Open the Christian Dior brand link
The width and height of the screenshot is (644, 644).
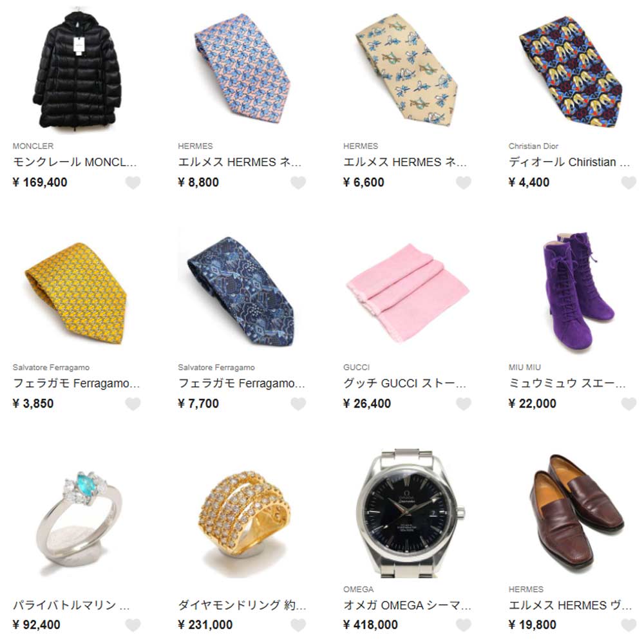tap(533, 146)
